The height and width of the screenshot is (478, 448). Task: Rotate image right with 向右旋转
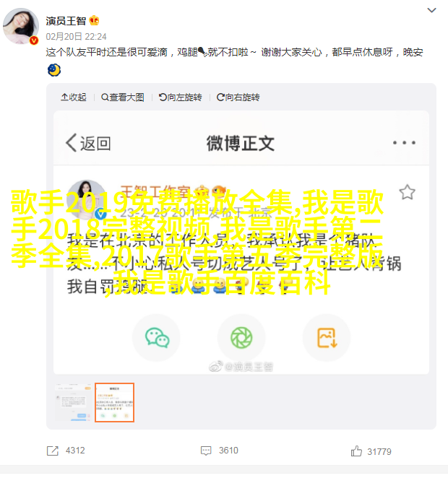(238, 97)
